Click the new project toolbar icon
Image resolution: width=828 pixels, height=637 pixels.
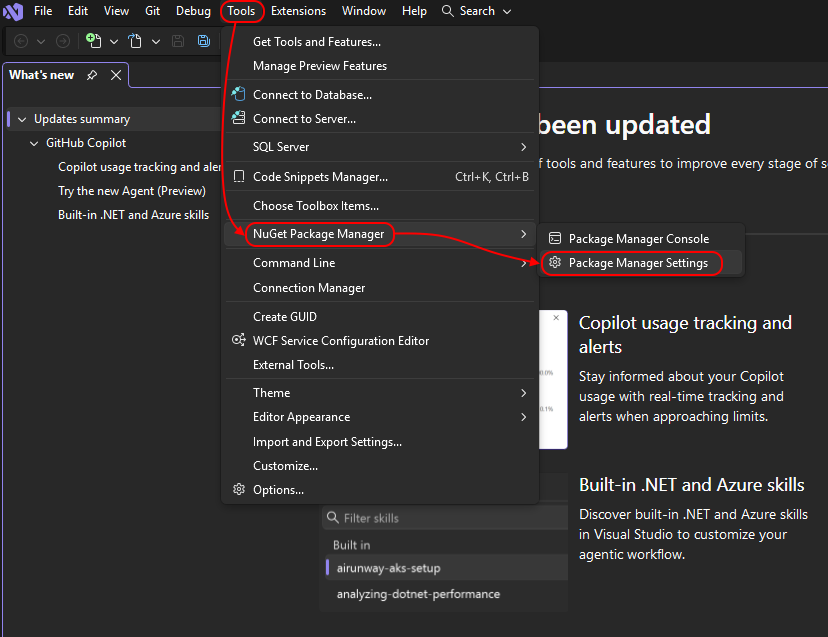[x=93, y=41]
